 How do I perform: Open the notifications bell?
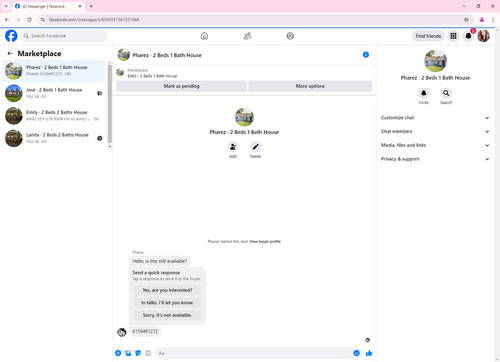click(x=468, y=36)
